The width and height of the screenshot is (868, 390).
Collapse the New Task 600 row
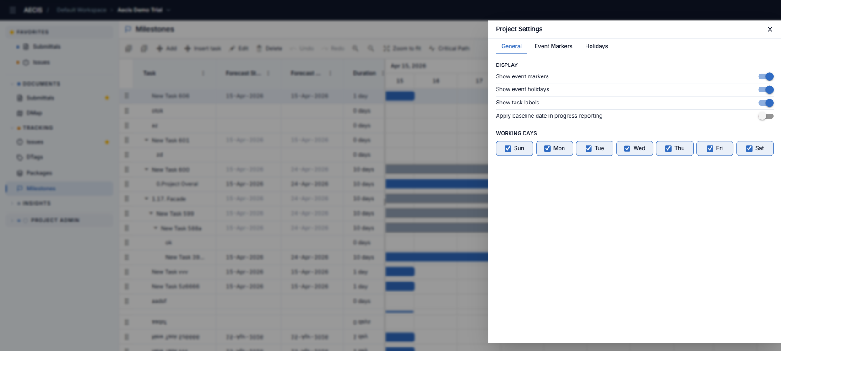point(146,169)
